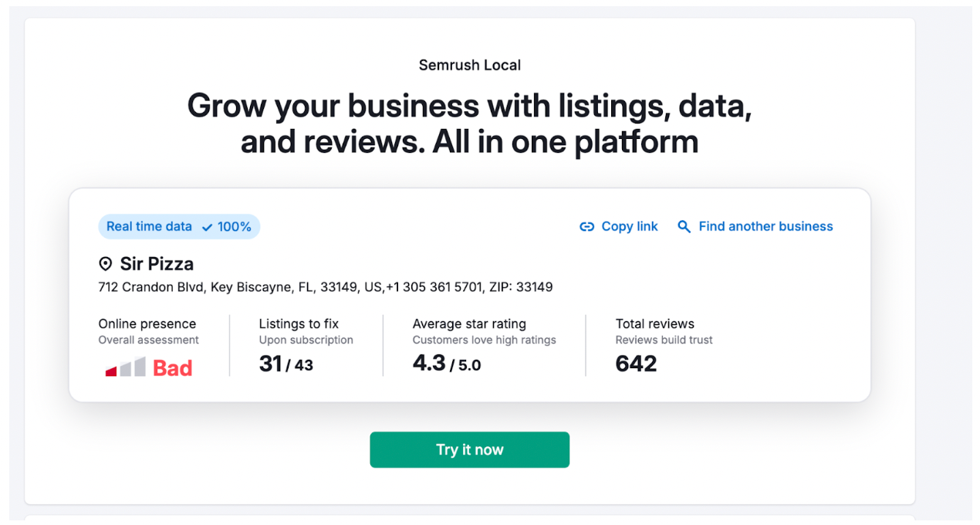
Task: Click the 100% real time data indicator
Action: click(235, 226)
